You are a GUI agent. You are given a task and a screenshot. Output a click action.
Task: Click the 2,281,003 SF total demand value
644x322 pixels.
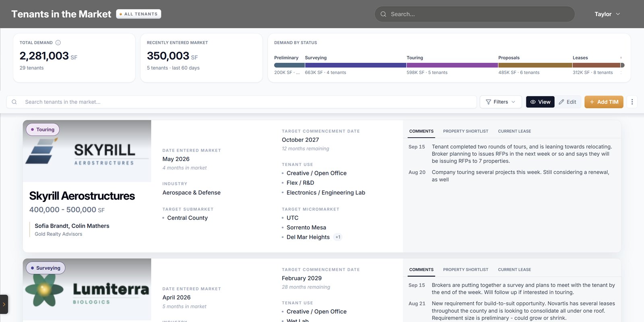click(48, 56)
